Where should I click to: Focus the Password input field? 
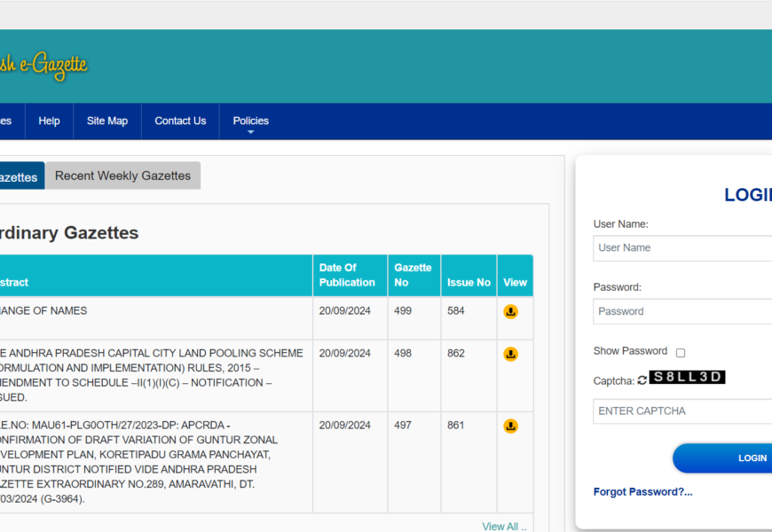tap(682, 311)
